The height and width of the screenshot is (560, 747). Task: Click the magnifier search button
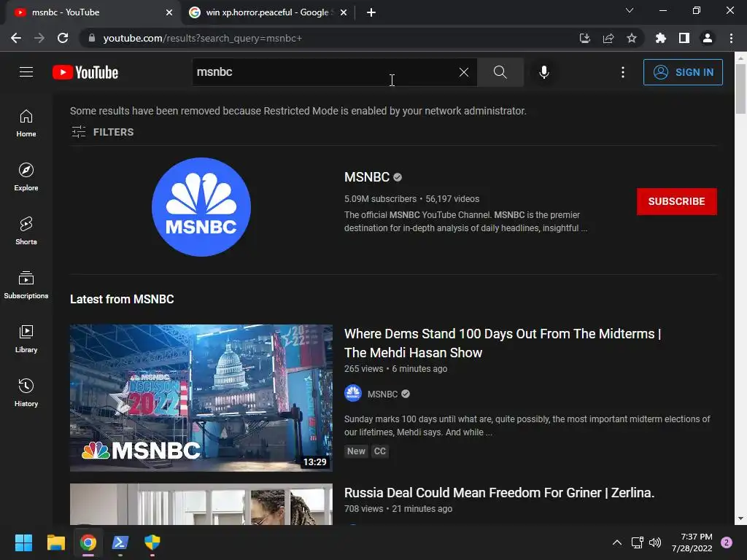pos(500,72)
